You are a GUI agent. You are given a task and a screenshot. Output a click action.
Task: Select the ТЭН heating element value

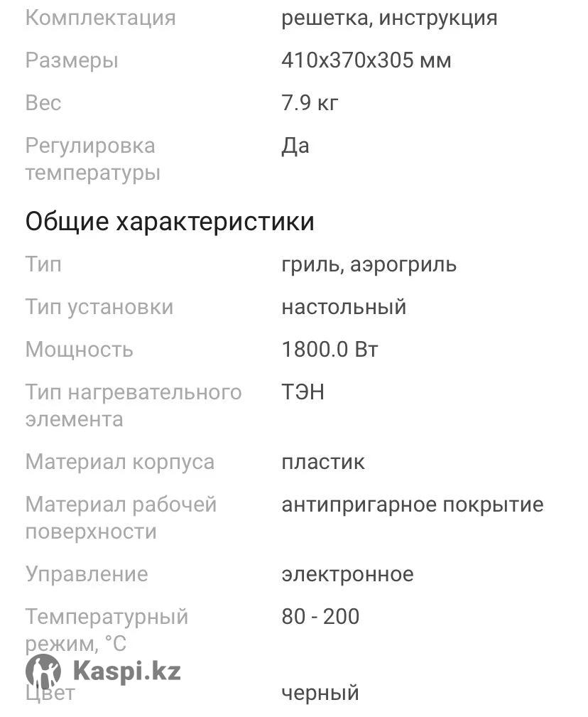pos(303,392)
